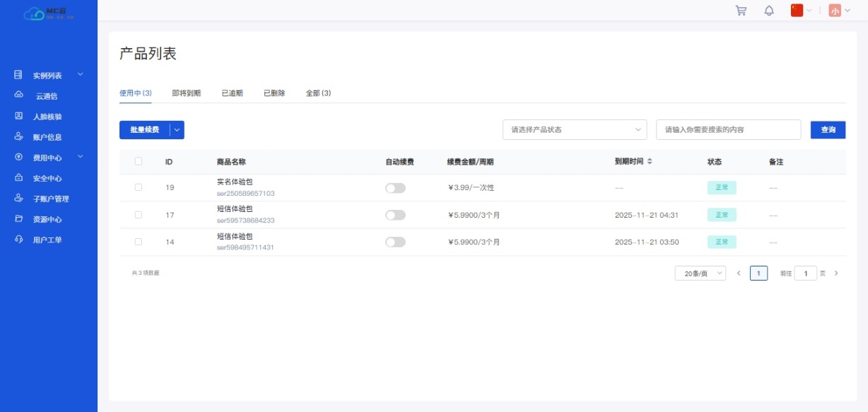Open the 请选择产品状态 dropdown

click(x=574, y=130)
